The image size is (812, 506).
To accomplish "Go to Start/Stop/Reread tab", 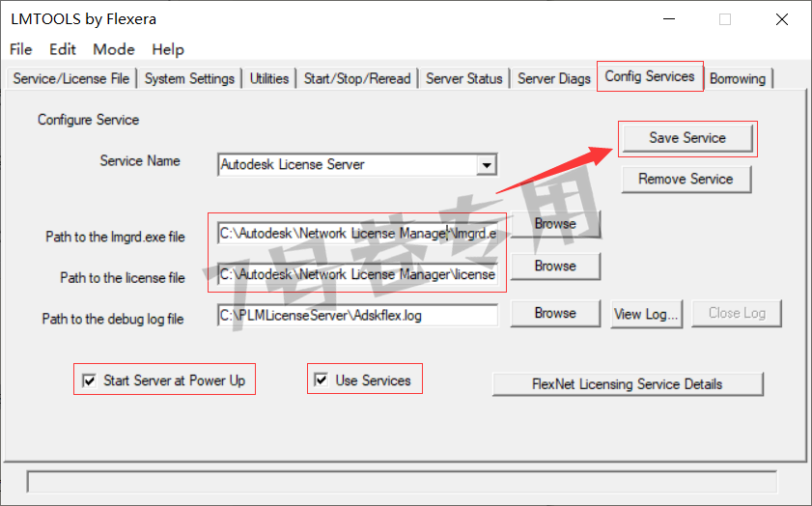I will [357, 78].
